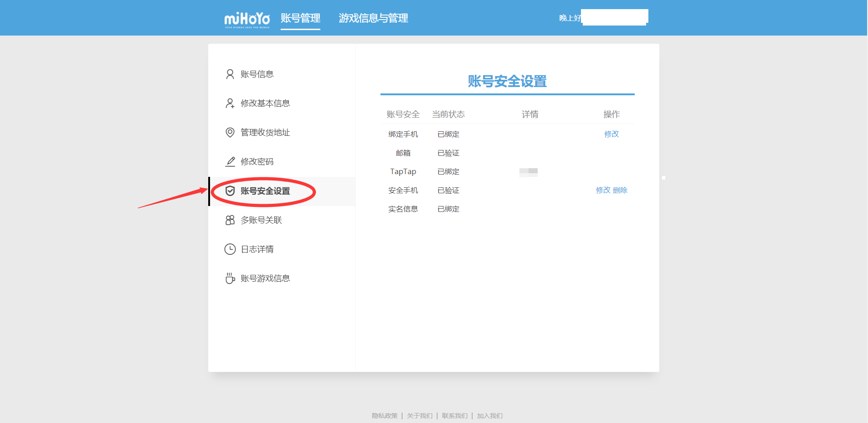The height and width of the screenshot is (423, 868).
Task: Click 删除 next to 安全手机
Action: click(x=621, y=190)
